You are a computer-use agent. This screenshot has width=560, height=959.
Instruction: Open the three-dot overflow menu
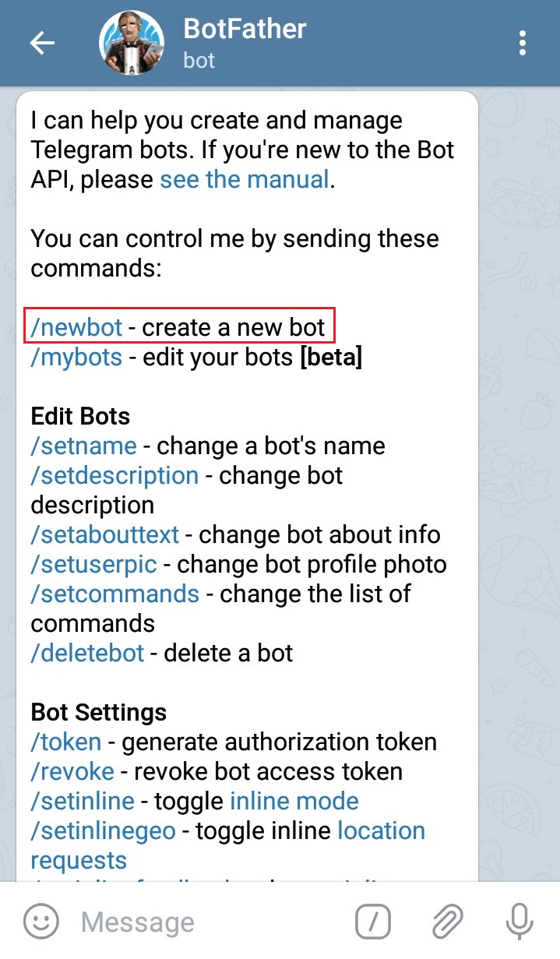(523, 43)
